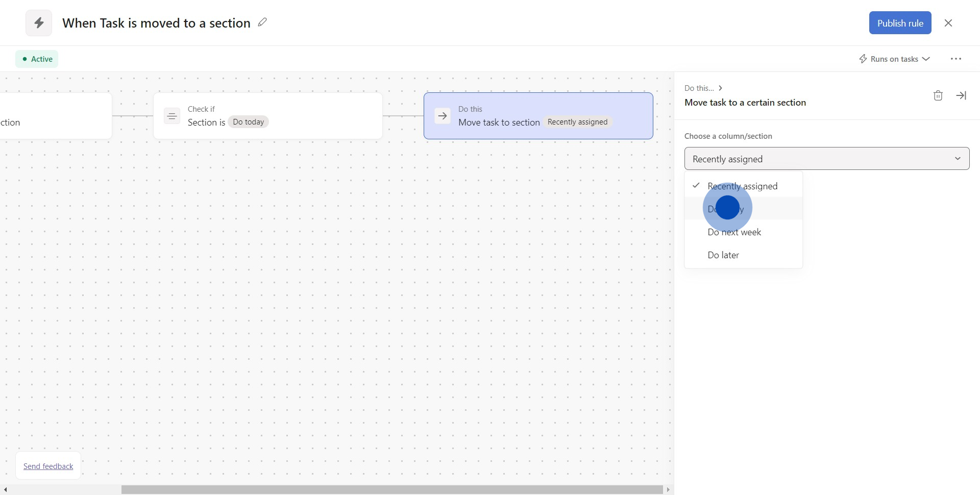Collapse the side panel with arrow icon
The image size is (980, 495).
click(x=961, y=95)
